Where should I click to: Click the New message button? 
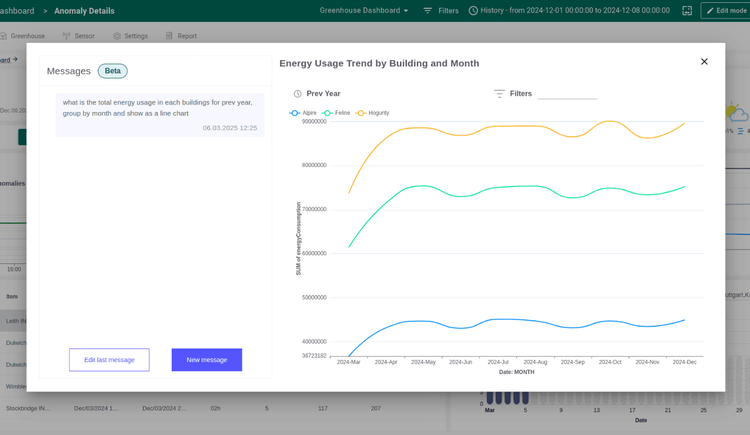pos(207,360)
